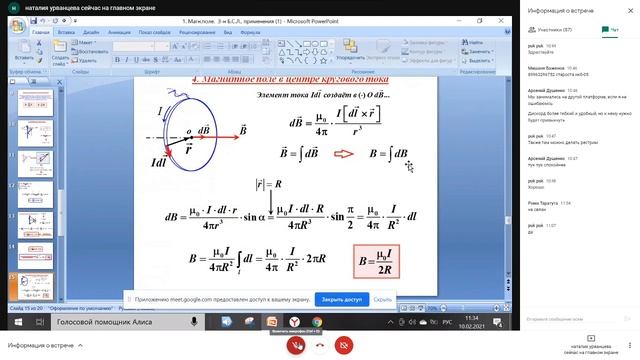Open Windows notification center icon
640x360 pixels.
point(497,322)
